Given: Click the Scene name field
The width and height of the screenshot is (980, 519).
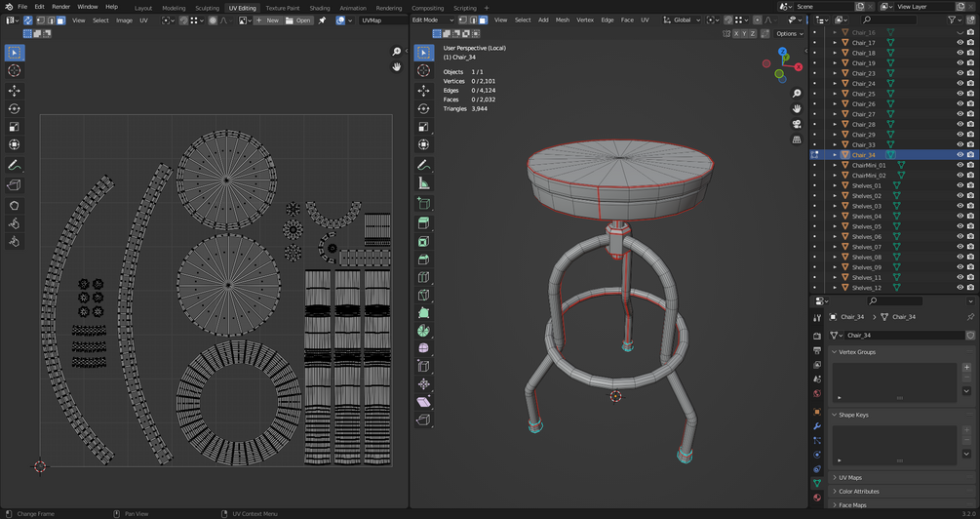Looking at the screenshot, I should click(822, 6).
